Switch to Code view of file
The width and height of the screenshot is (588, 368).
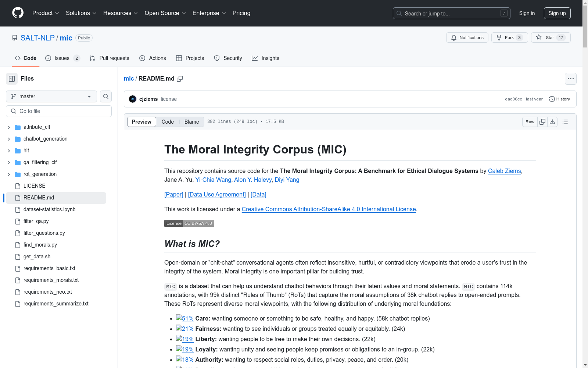coord(168,122)
